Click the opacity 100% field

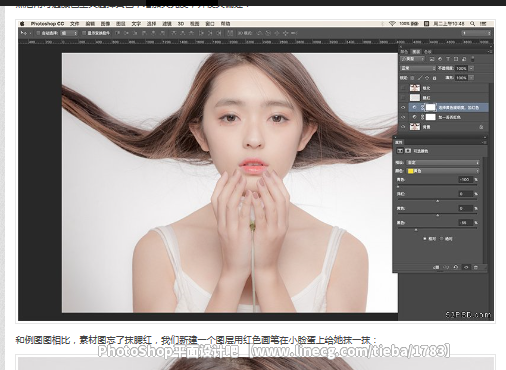461,68
